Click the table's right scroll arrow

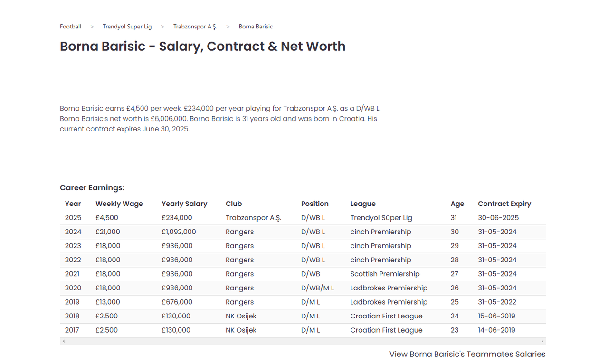pos(542,341)
